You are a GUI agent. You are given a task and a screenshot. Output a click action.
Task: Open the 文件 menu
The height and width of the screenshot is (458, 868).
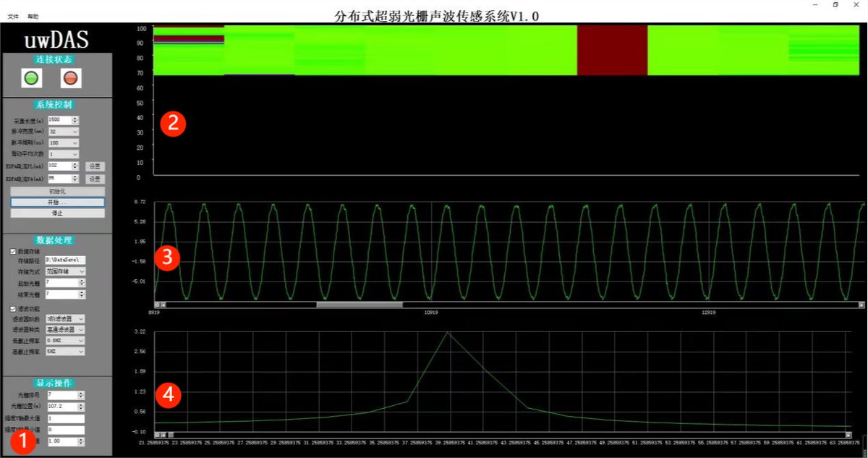13,16
